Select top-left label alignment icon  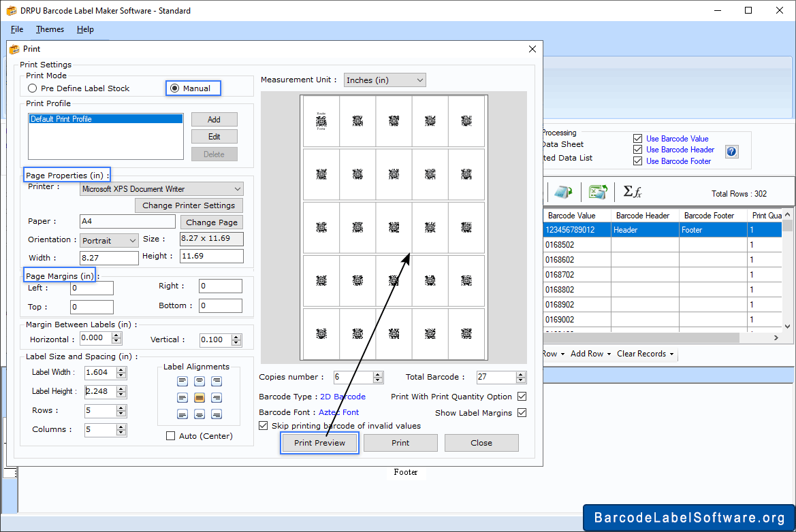pos(182,381)
